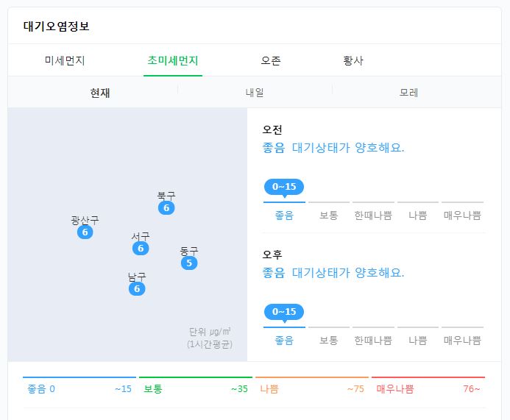Click the 남구 value marker

coord(137,288)
